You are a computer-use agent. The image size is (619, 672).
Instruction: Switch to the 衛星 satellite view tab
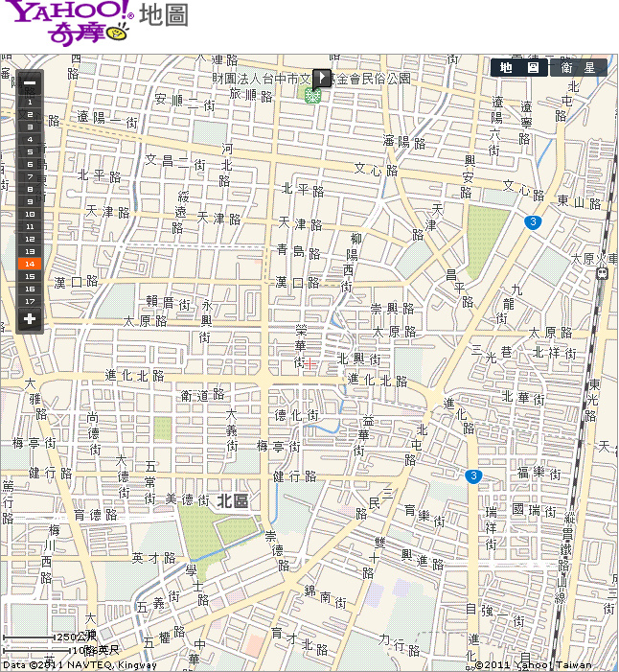click(x=578, y=68)
